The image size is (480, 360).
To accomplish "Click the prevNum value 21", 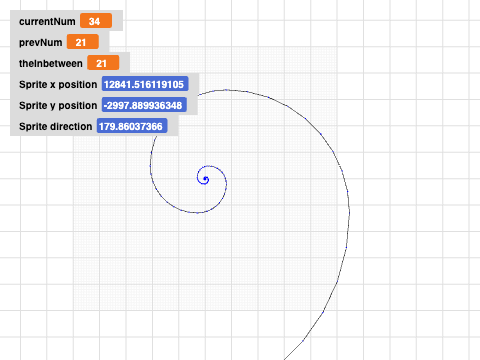I will coord(83,42).
